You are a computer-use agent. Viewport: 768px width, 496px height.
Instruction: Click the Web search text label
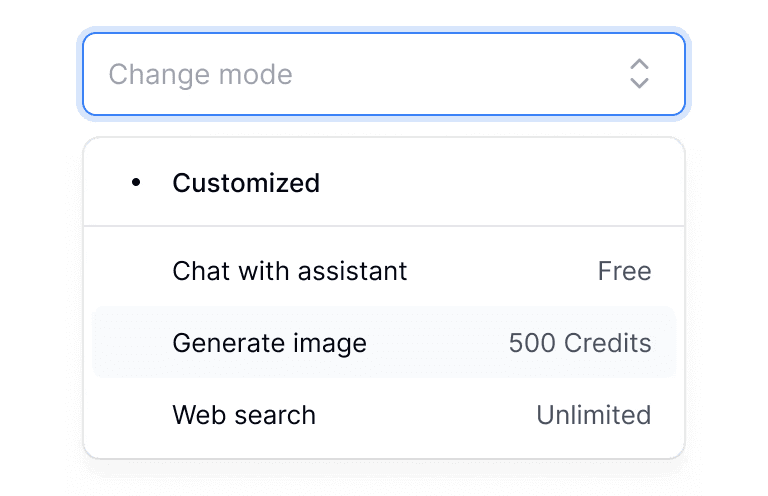[x=244, y=415]
